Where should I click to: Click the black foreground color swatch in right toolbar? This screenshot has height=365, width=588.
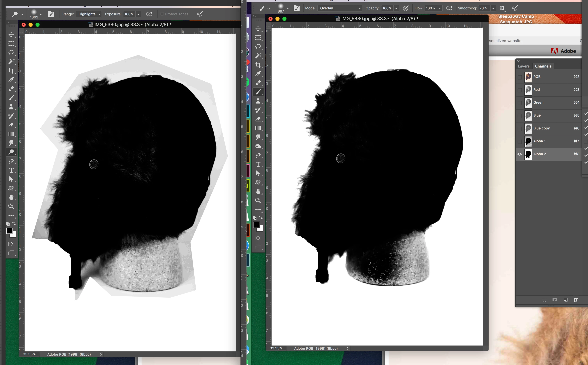(x=256, y=225)
